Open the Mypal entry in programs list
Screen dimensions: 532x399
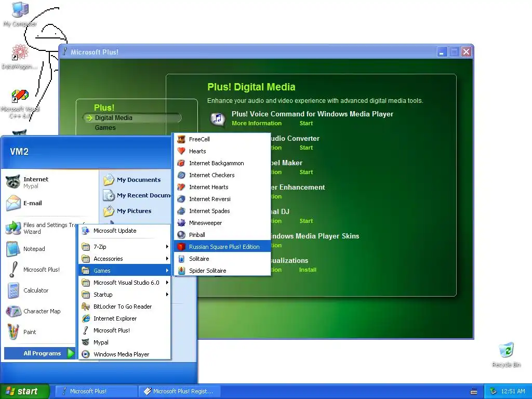[125, 342]
